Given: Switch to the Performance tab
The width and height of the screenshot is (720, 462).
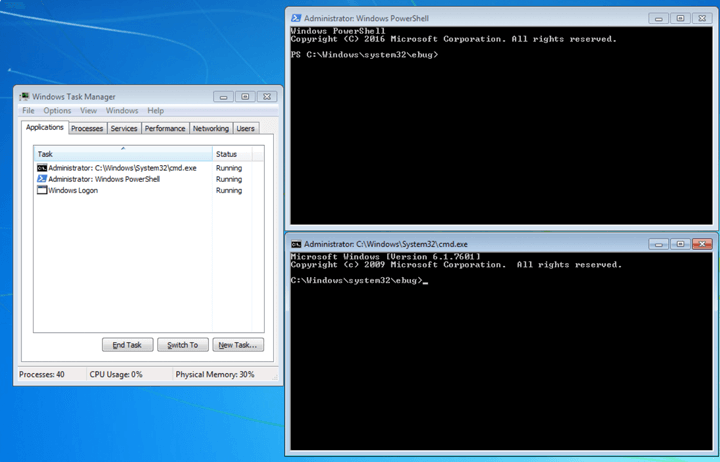Looking at the screenshot, I should pos(165,129).
